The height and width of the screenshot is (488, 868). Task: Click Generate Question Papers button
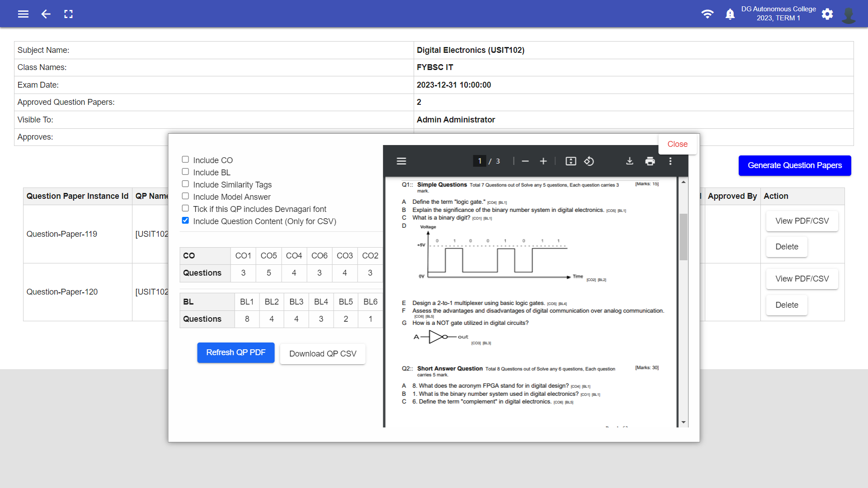(795, 165)
